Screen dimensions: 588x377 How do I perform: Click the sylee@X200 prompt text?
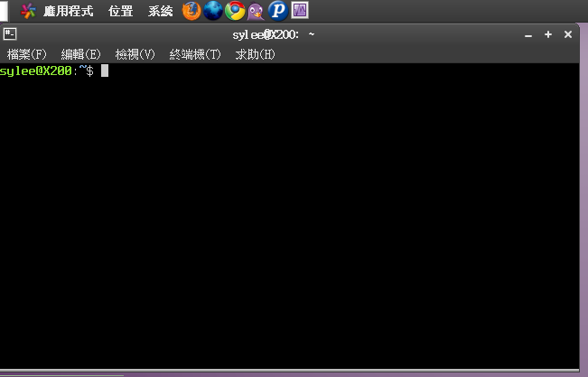pyautogui.click(x=36, y=71)
